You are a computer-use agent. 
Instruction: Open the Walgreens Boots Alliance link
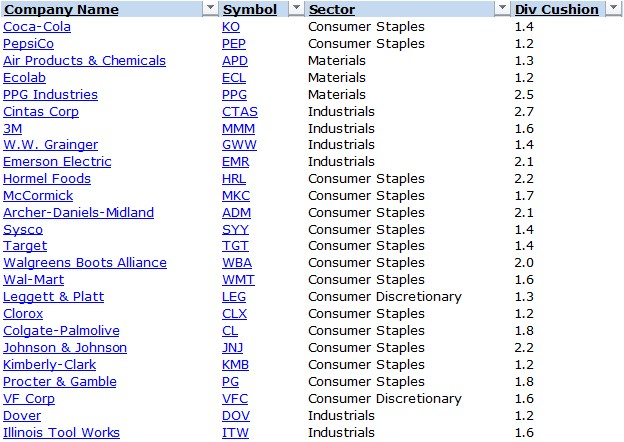pos(85,263)
